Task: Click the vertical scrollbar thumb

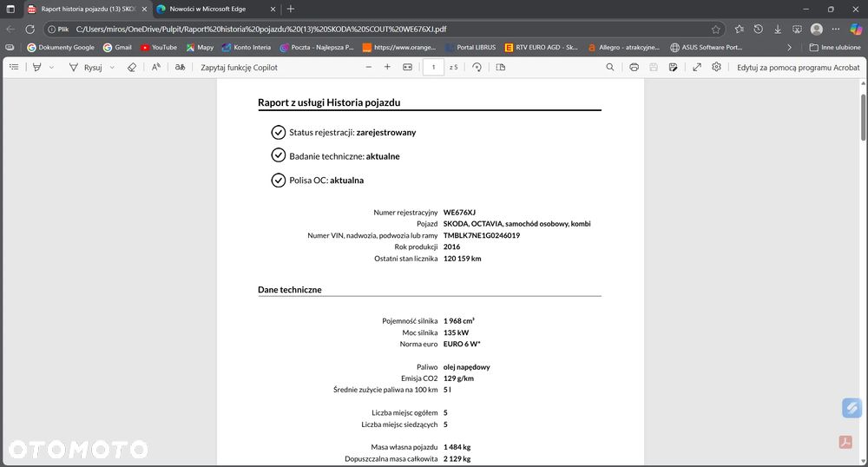Action: point(863,117)
